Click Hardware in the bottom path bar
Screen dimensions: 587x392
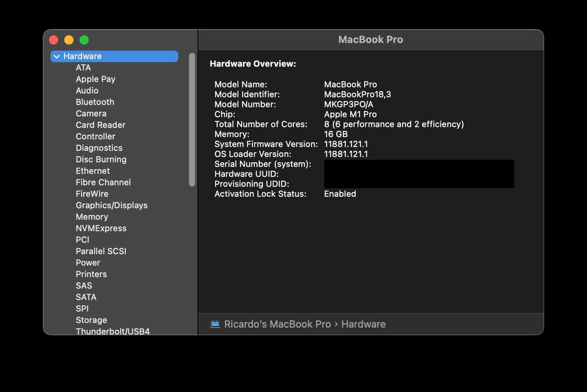[x=363, y=324]
